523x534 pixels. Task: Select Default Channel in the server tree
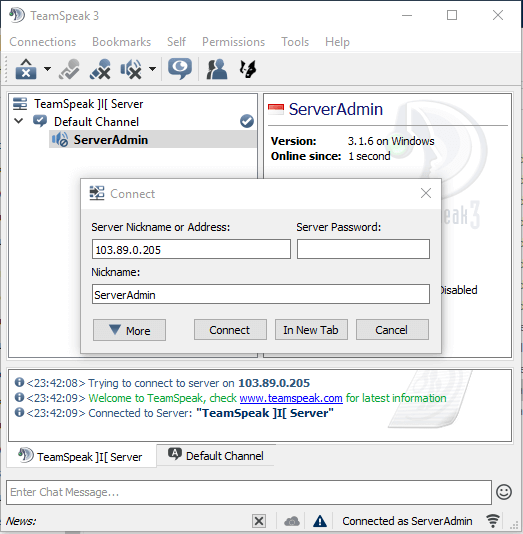pyautogui.click(x=96, y=122)
